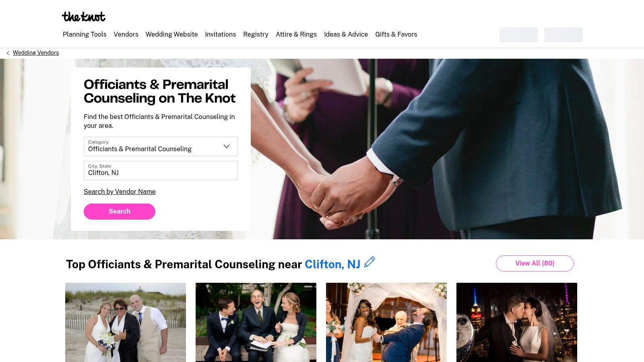Open Ideas & Advice menu
Image resolution: width=644 pixels, height=362 pixels.
point(346,35)
